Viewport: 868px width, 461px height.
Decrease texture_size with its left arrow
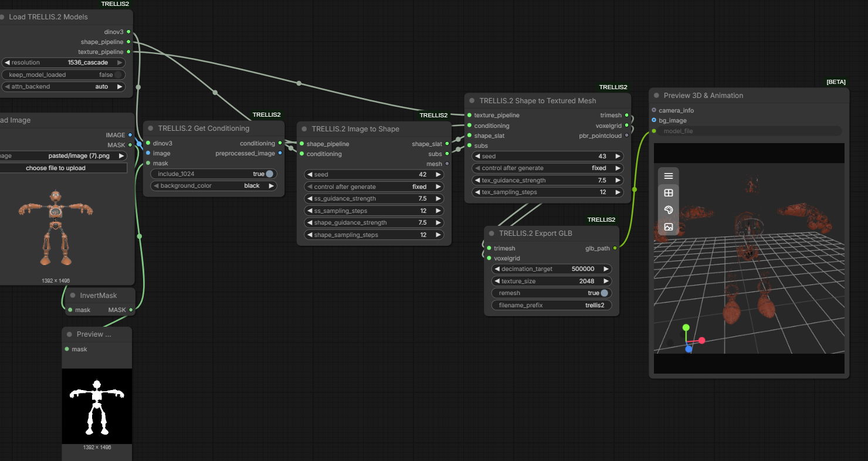point(497,281)
